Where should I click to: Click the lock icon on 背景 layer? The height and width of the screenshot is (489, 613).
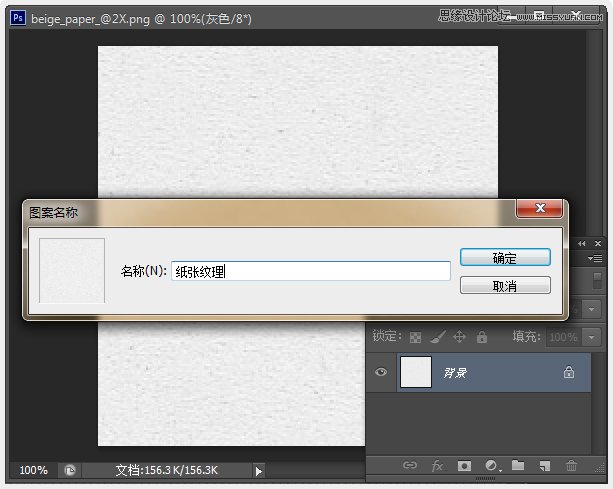569,372
